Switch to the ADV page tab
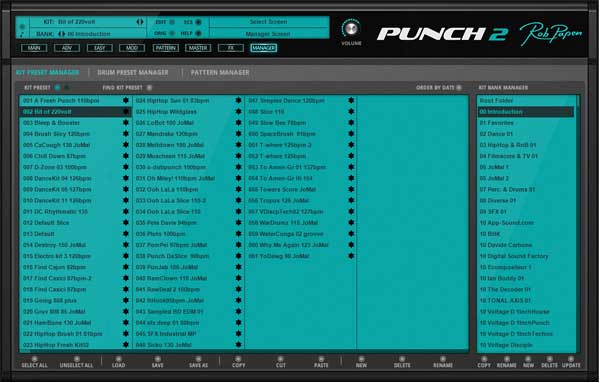This screenshot has width=600, height=383. tap(67, 48)
